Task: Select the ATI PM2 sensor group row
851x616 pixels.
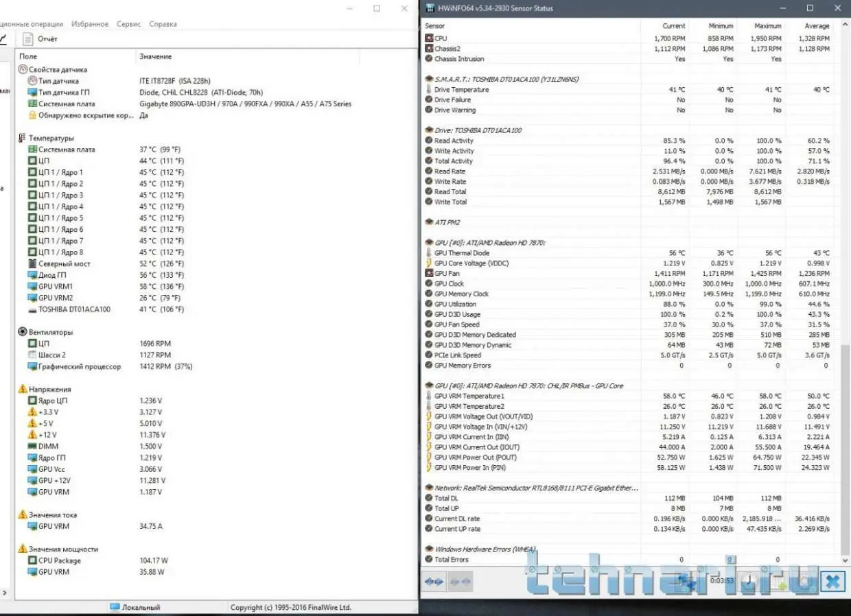Action: [629, 222]
